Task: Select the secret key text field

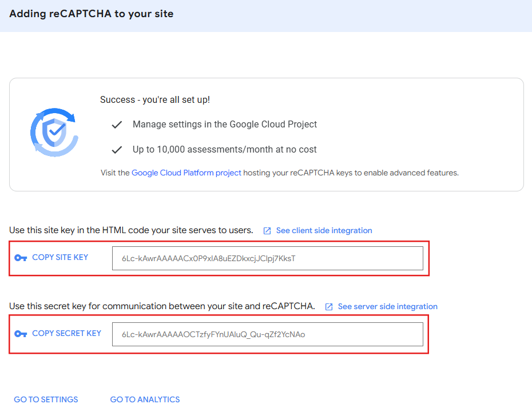Action: [x=267, y=334]
